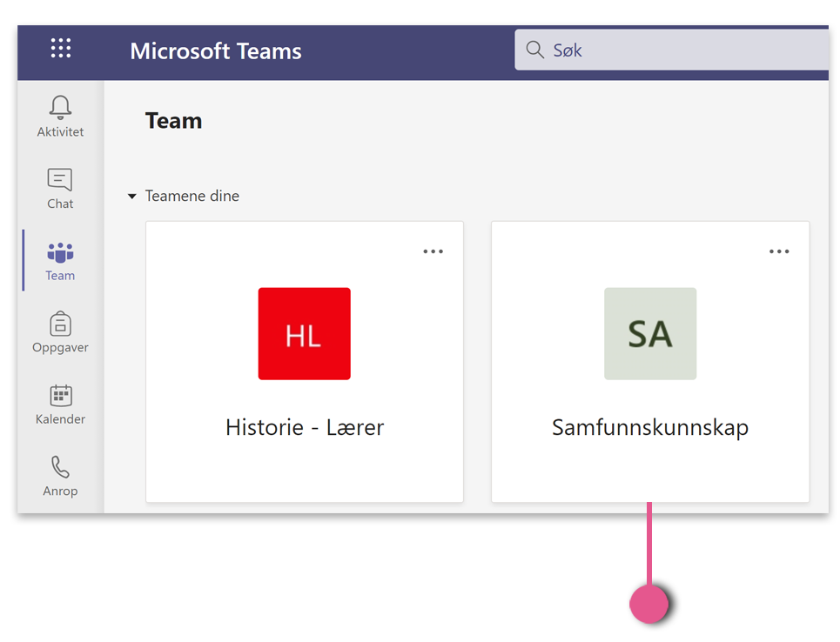
Task: Click the Teamene dine label
Action: (192, 196)
